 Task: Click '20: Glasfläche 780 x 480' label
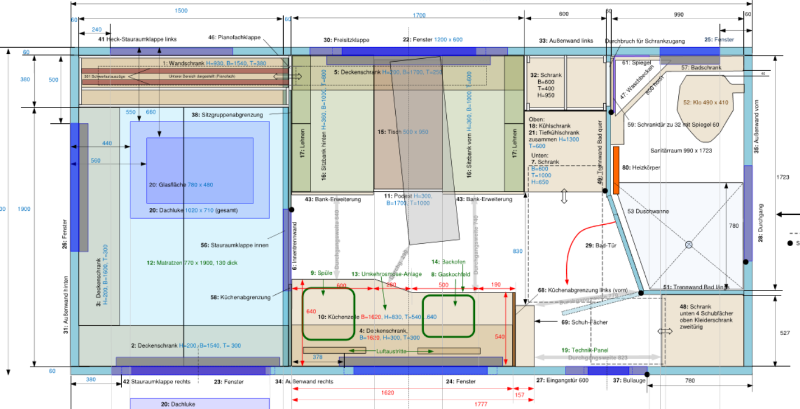tap(181, 185)
